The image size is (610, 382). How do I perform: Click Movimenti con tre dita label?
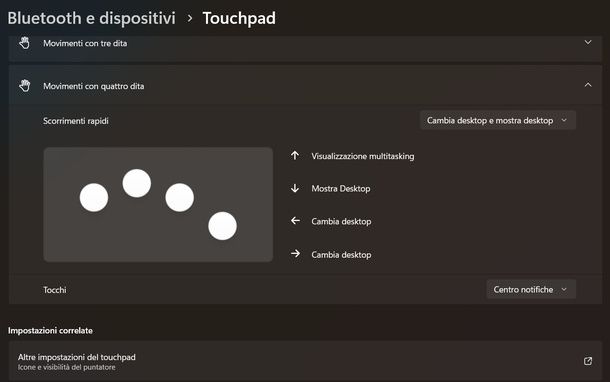pyautogui.click(x=85, y=43)
